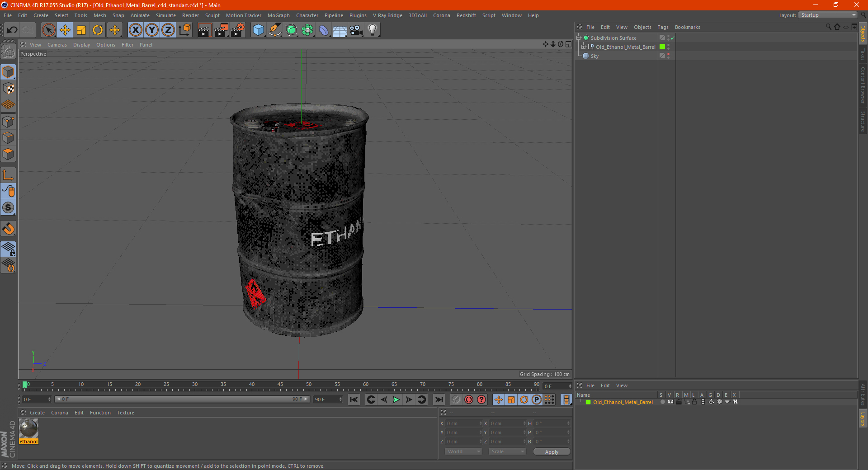Click the green layer color swatch in Layers list

click(x=588, y=402)
